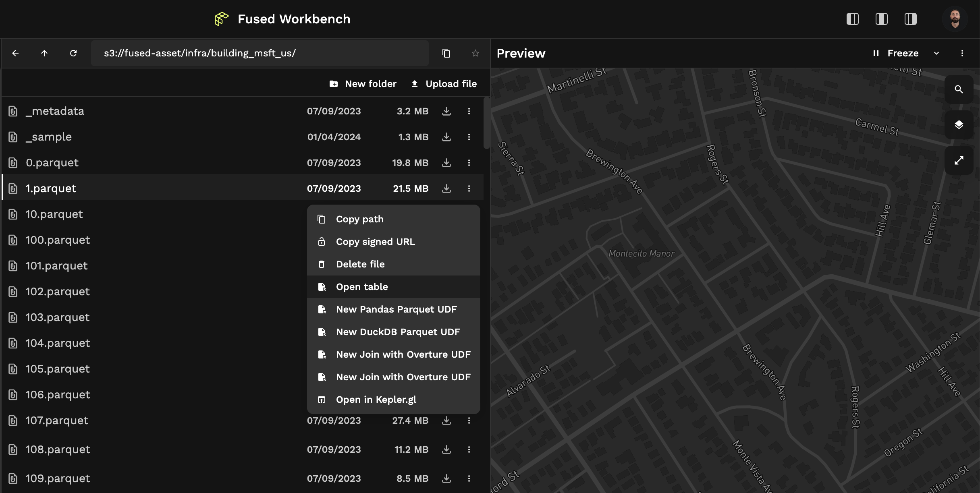
Task: Freeze the map preview
Action: coord(896,53)
